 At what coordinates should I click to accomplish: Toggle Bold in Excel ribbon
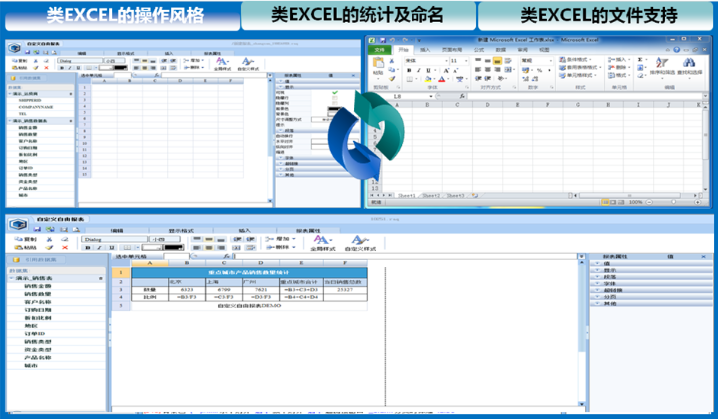[x=409, y=70]
